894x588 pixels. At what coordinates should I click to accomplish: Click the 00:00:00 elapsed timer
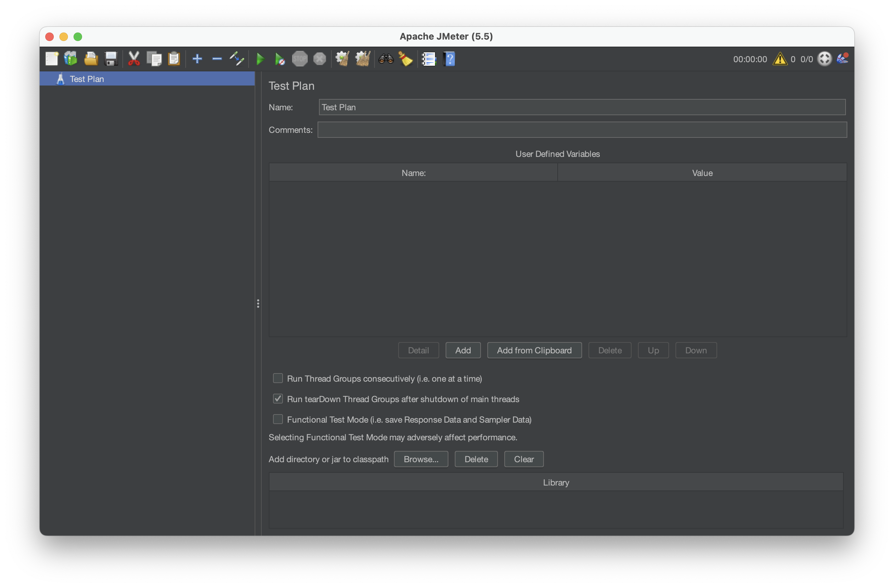tap(750, 59)
